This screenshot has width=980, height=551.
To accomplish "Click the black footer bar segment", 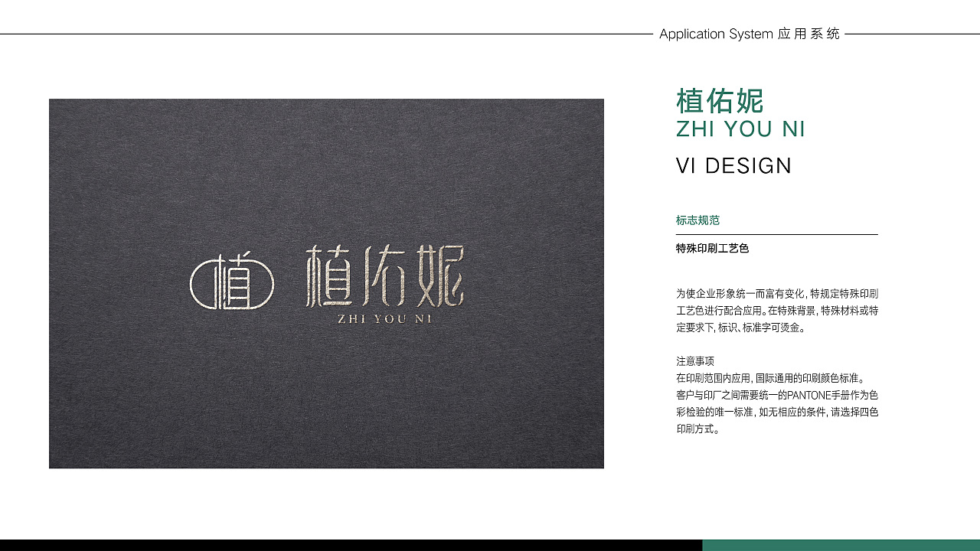I will tap(351, 546).
